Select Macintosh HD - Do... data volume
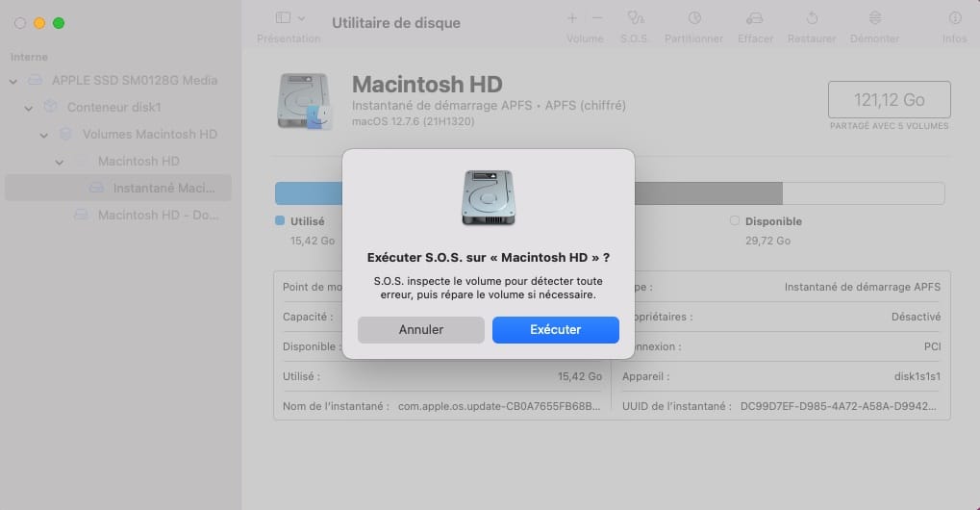Screen dimensions: 980x510 pos(159,215)
